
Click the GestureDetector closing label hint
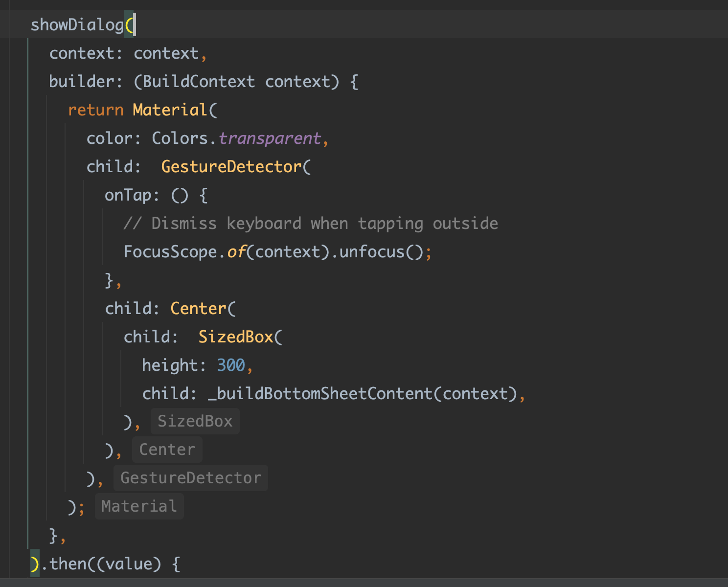190,478
